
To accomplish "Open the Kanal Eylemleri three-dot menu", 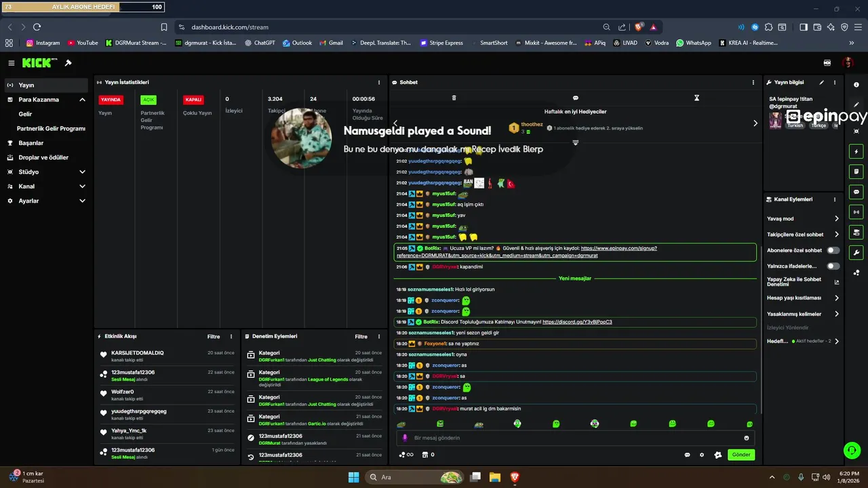I will tap(835, 199).
